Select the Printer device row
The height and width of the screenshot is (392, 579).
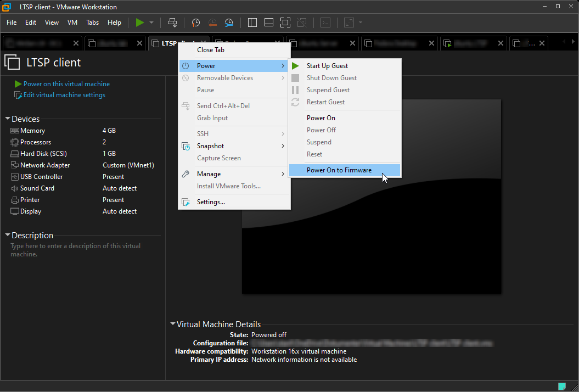(x=83, y=200)
